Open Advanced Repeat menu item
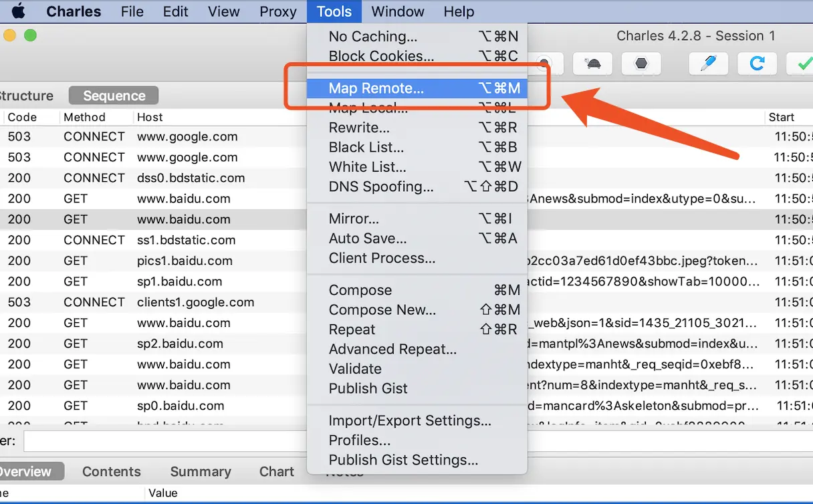The image size is (813, 504). click(x=417, y=349)
